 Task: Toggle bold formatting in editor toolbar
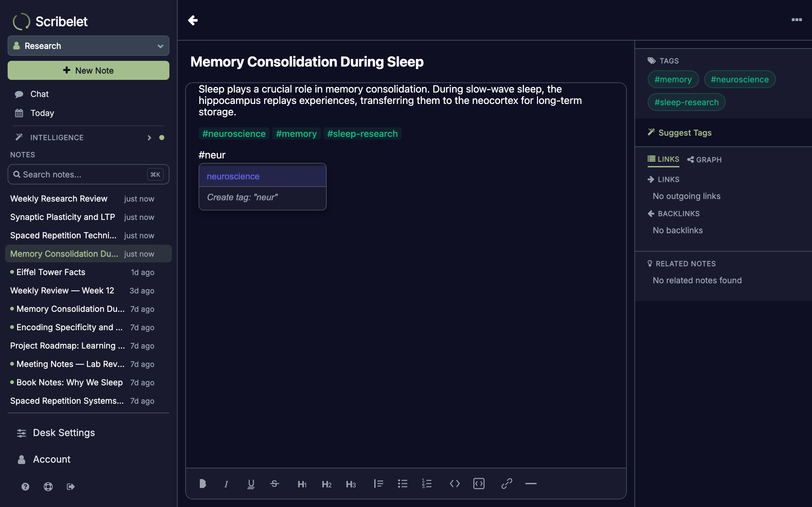202,484
